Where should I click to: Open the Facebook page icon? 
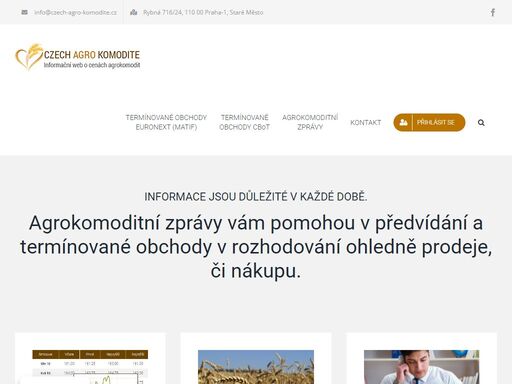493,12
